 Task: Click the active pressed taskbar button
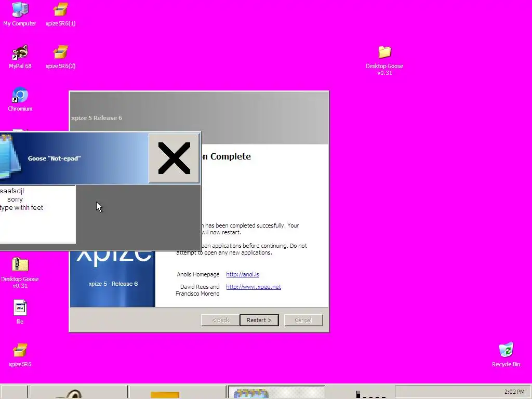(x=276, y=392)
